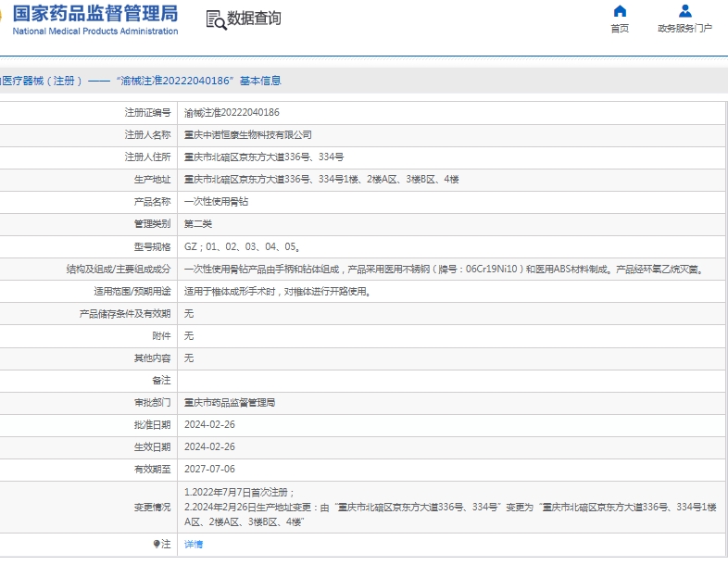728x565 pixels.
Task: Click approval date 2024-02-26 in 批准日期 row
Action: (209, 424)
